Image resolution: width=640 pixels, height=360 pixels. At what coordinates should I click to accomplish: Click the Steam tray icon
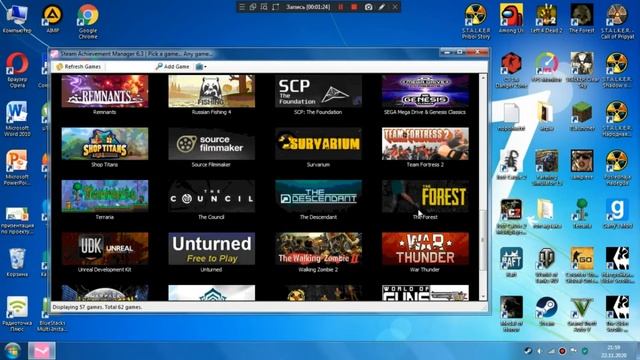(528, 351)
